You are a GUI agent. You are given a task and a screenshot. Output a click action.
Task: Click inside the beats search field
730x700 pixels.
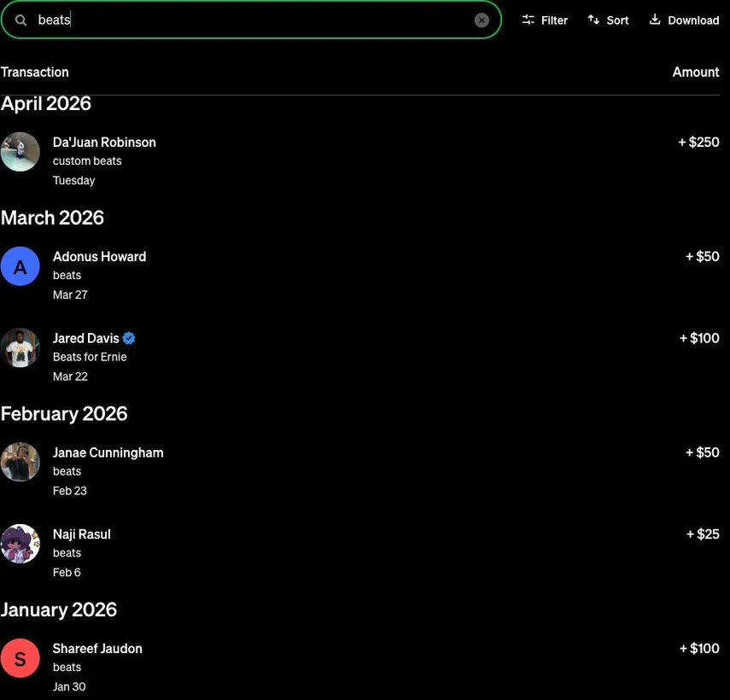[251, 20]
